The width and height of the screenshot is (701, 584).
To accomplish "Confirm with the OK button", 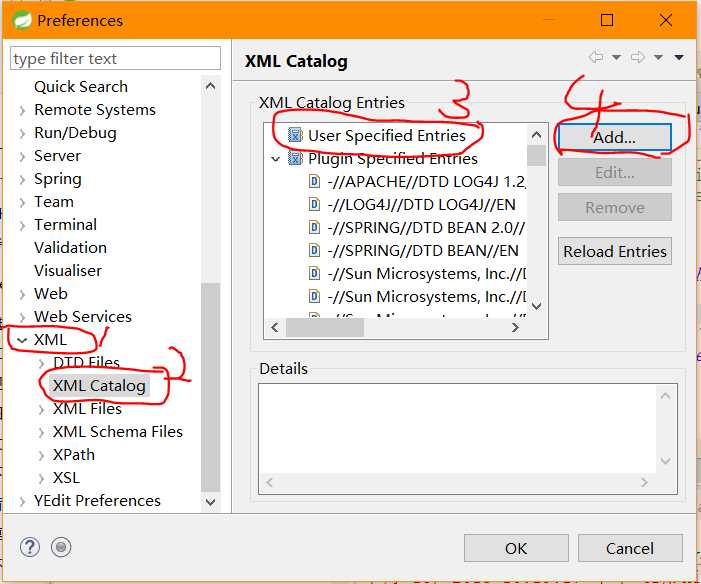I will point(516,548).
